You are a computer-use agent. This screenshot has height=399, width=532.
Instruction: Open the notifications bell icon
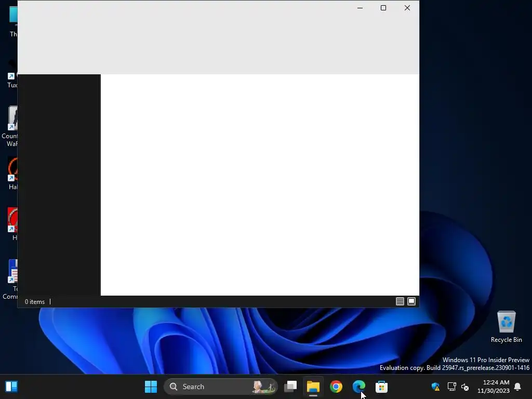pos(517,387)
